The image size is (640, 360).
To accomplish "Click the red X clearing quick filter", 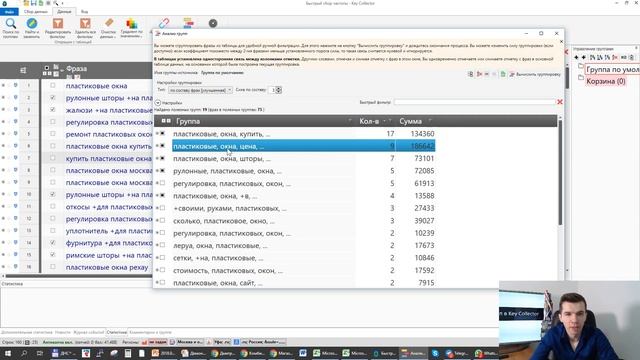I will click(x=560, y=102).
